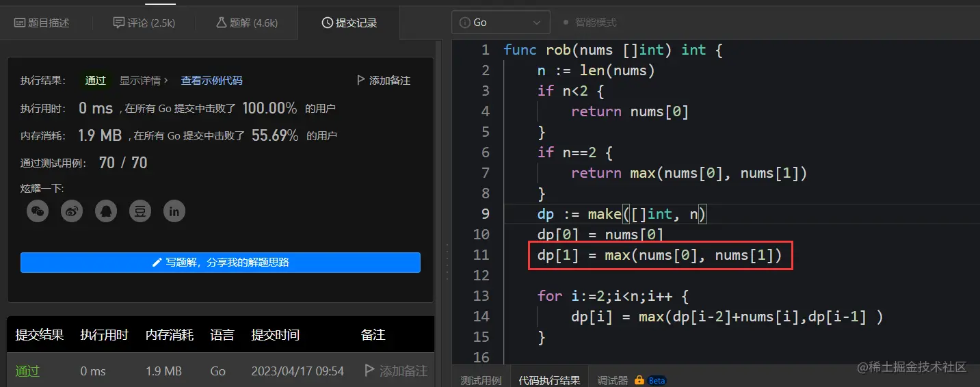Image resolution: width=980 pixels, height=387 pixels.
Task: Click 执行用时 column header
Action: pos(105,335)
